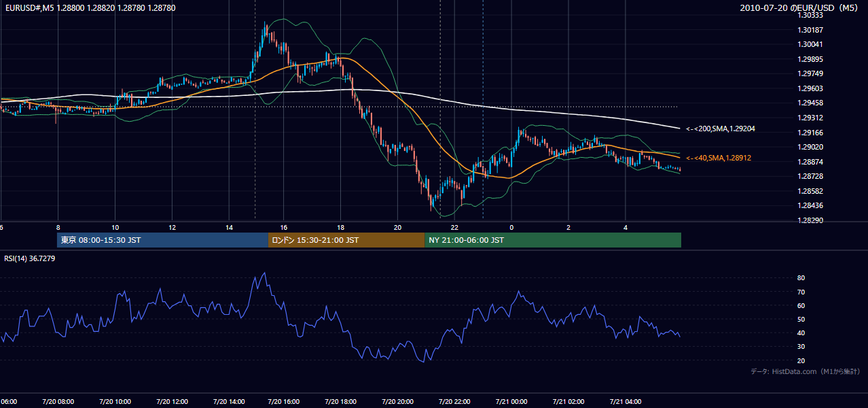Click price axis value 1.28582

(810, 191)
